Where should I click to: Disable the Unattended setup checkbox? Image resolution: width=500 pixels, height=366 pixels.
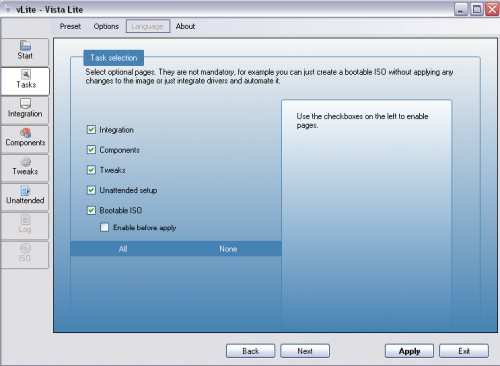91,190
